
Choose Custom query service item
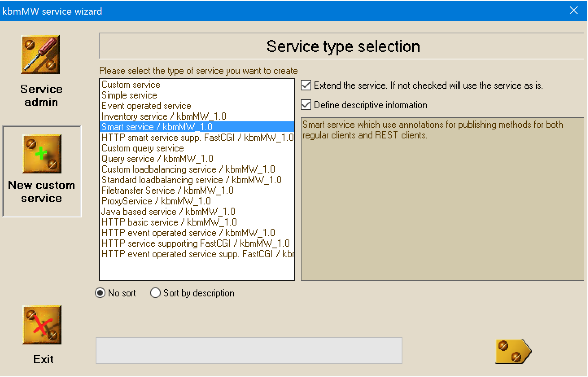pyautogui.click(x=143, y=148)
